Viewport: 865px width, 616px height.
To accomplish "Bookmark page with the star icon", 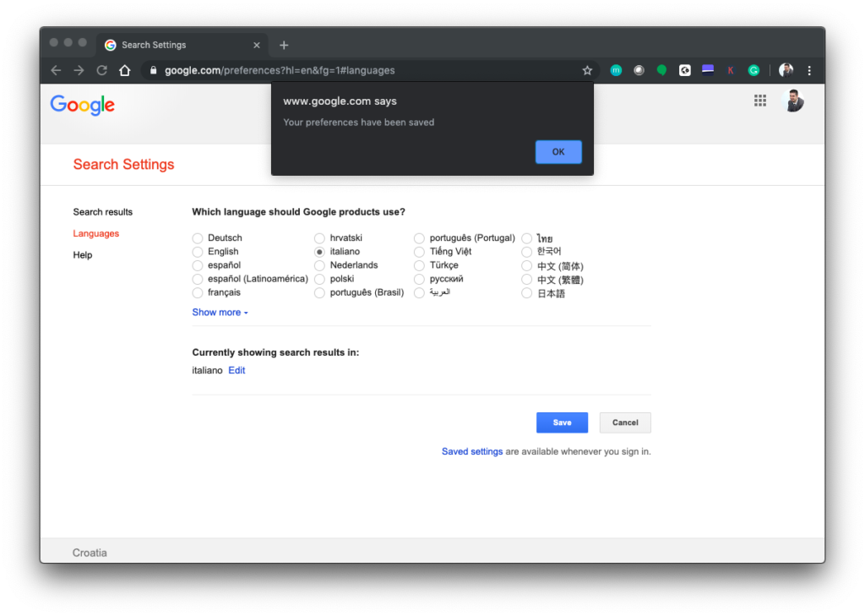I will pos(587,71).
